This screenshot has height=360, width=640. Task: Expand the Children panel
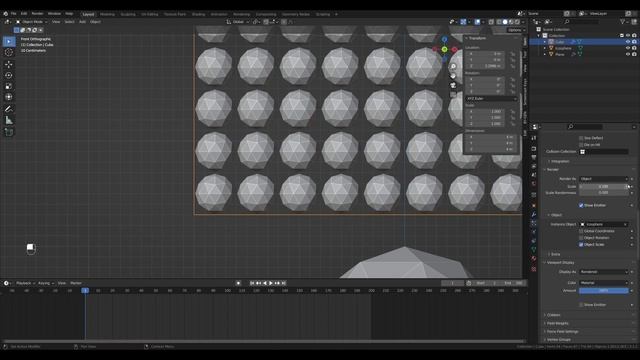[x=553, y=315]
